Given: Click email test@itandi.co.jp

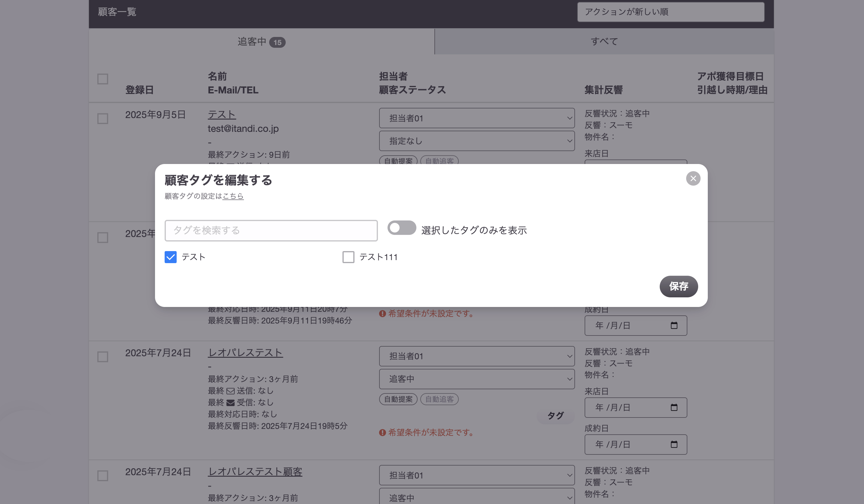Looking at the screenshot, I should pyautogui.click(x=243, y=129).
